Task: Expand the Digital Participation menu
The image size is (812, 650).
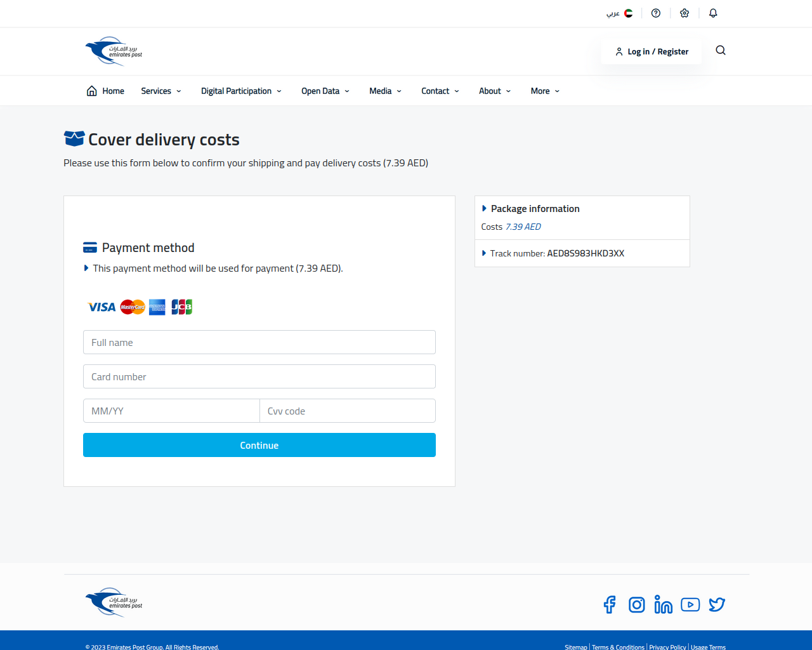Action: pyautogui.click(x=241, y=91)
